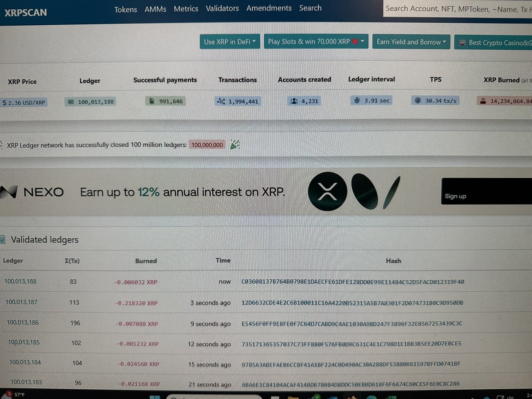Image resolution: width=532 pixels, height=399 pixels.
Task: Open the Search menu item
Action: tap(310, 8)
